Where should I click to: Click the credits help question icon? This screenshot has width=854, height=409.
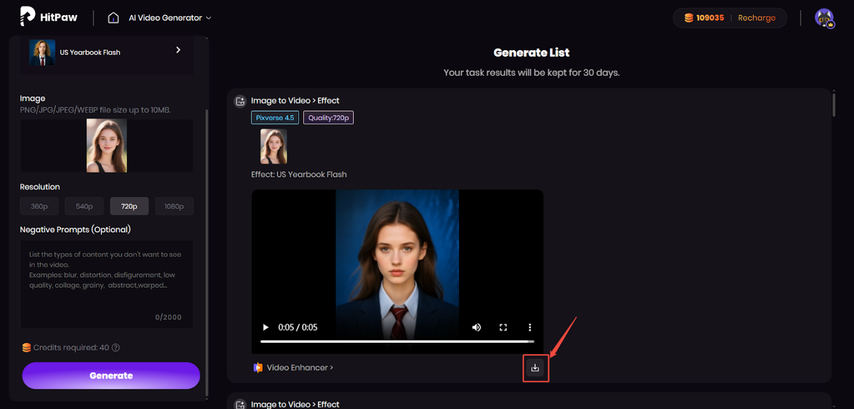click(x=116, y=348)
